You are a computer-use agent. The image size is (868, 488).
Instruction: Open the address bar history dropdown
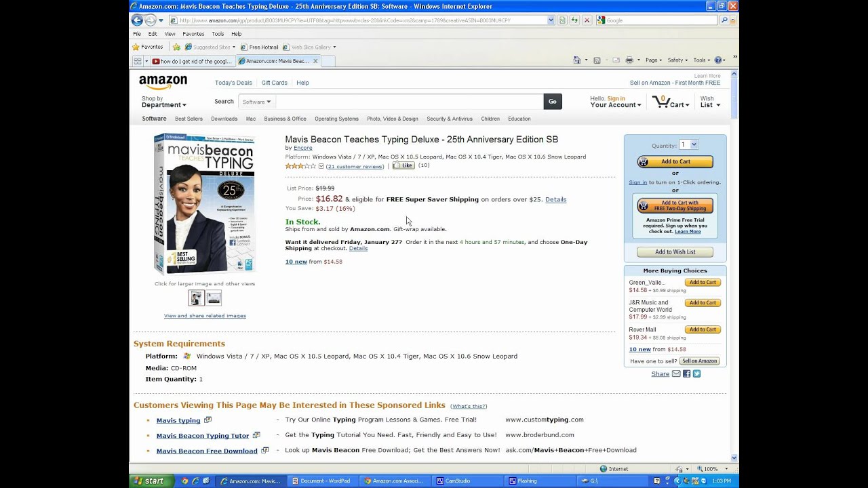(x=551, y=20)
